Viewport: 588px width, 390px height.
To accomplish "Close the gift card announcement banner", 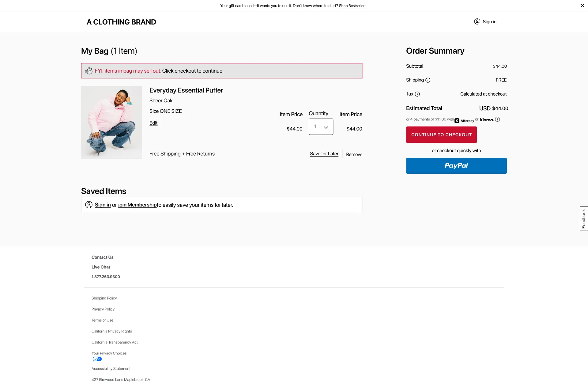I will click(582, 6).
